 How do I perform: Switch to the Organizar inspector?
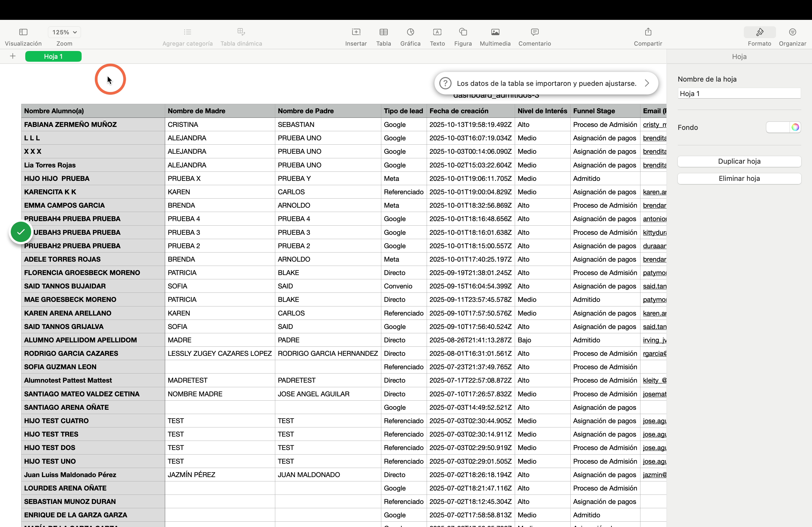tap(792, 32)
